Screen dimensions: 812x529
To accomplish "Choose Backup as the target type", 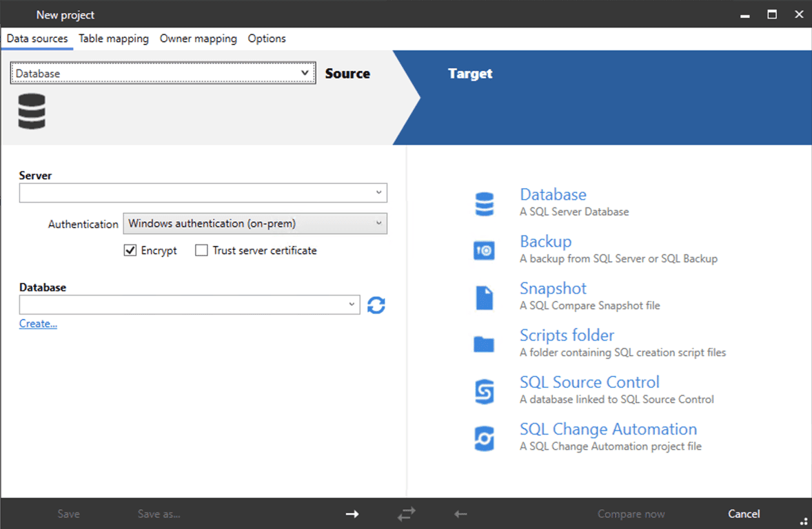I will [x=485, y=249].
